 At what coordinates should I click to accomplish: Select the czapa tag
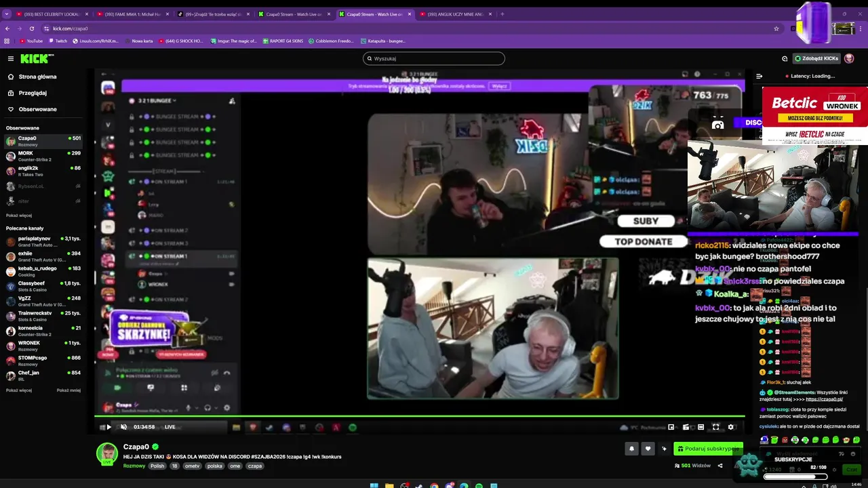(255, 466)
